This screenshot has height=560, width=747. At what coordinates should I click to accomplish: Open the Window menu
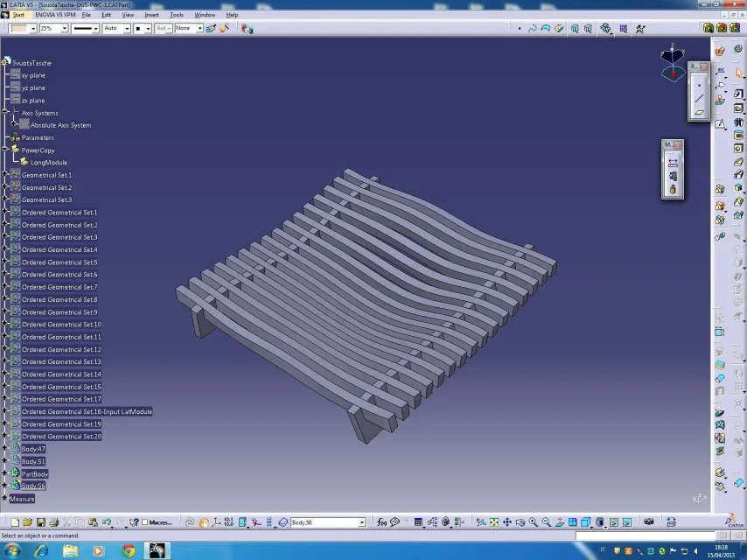[205, 15]
